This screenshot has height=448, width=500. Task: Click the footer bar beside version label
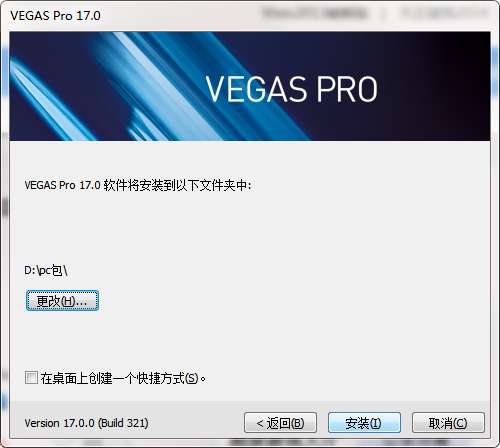(196, 423)
